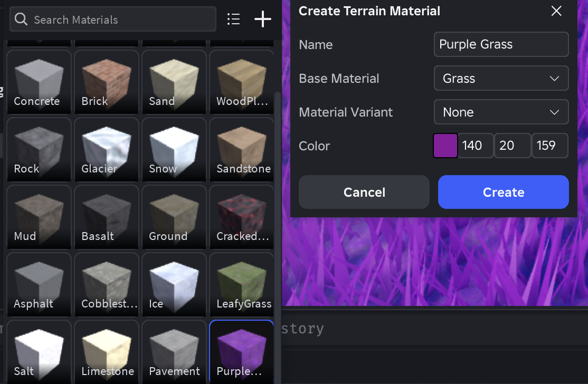
Task: Edit the blue color value 159
Action: 550,146
